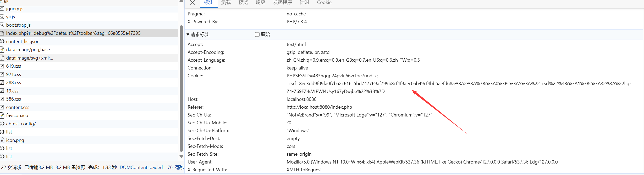Screen dimensions: 644x175
Task: Select the abtest_config/ request
Action: pyautogui.click(x=21, y=124)
